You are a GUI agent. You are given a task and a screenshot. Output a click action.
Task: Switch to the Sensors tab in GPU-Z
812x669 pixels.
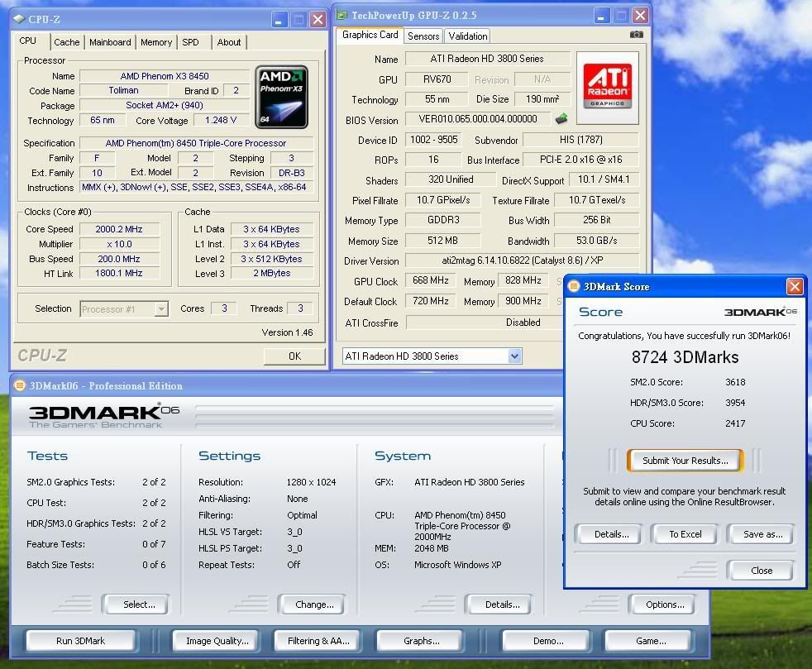[x=423, y=36]
